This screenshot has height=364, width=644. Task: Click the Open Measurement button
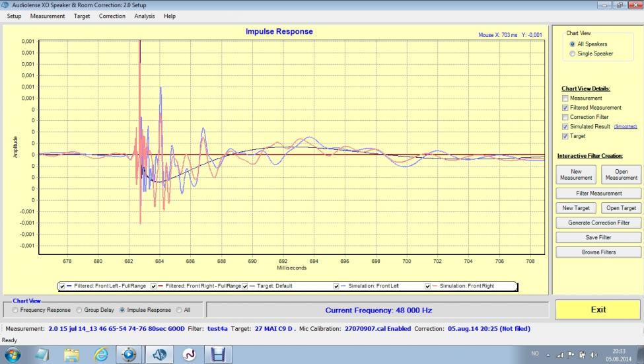click(621, 174)
